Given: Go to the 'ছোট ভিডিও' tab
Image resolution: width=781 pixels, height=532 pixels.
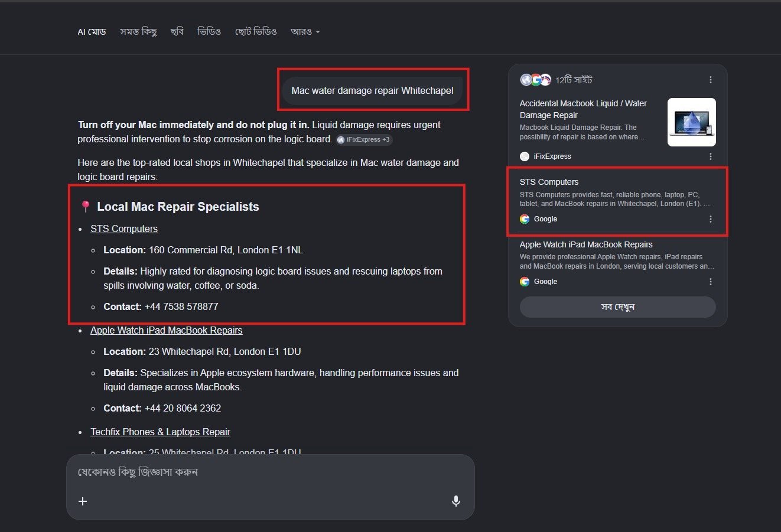Looking at the screenshot, I should click(256, 32).
